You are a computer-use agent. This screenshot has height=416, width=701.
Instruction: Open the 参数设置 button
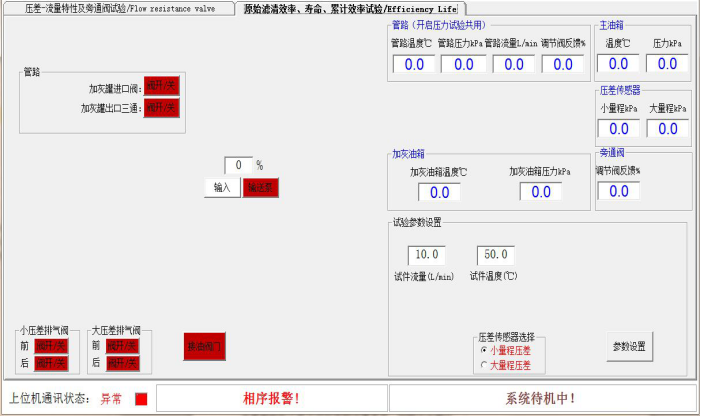coord(629,347)
